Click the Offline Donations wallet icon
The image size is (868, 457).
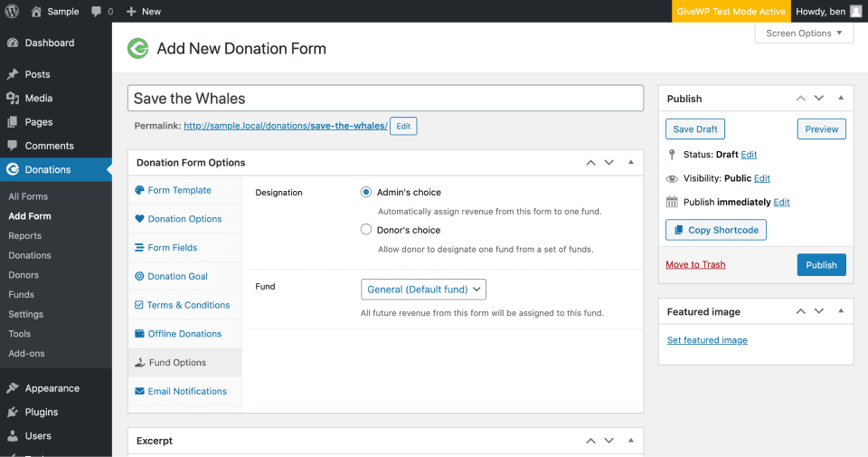139,333
